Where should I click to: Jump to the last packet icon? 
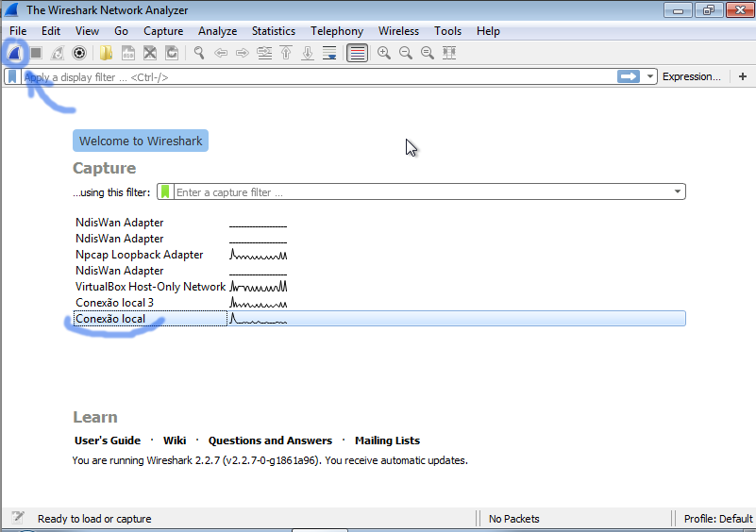[x=308, y=53]
